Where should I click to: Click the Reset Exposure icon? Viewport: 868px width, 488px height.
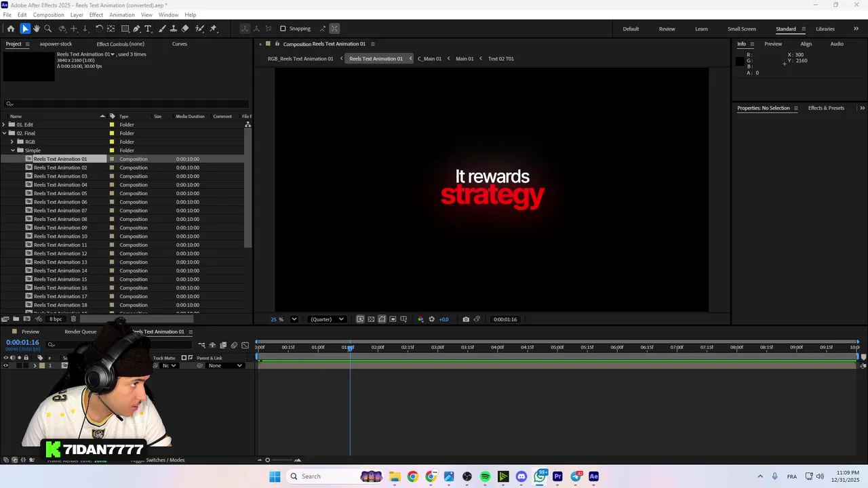tap(431, 319)
